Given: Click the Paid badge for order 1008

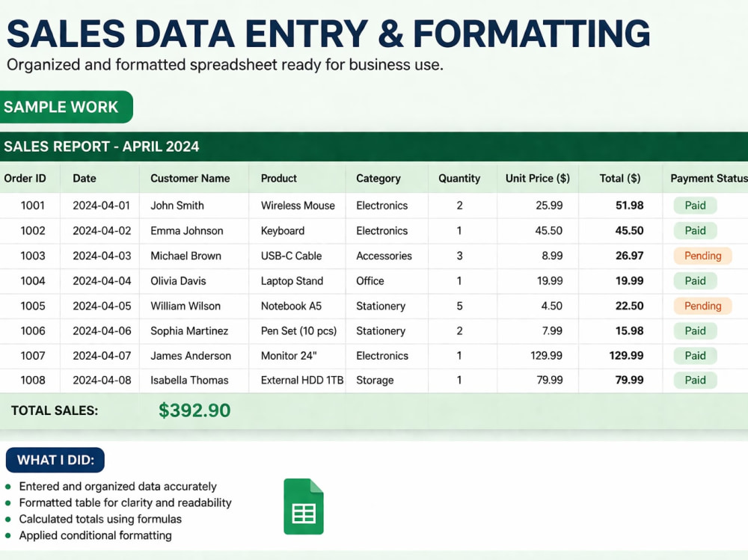Looking at the screenshot, I should (695, 380).
